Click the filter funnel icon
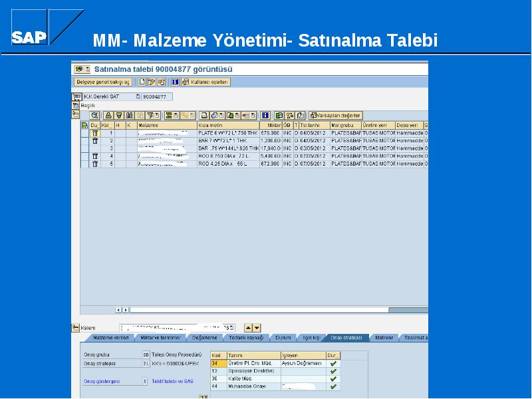This screenshot has height=399, width=532. (x=150, y=115)
